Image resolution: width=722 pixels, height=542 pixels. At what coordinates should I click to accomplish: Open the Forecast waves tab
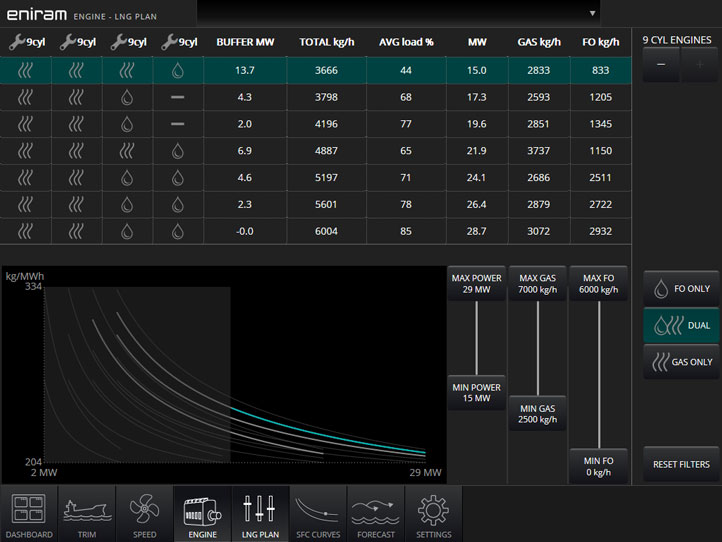376,513
